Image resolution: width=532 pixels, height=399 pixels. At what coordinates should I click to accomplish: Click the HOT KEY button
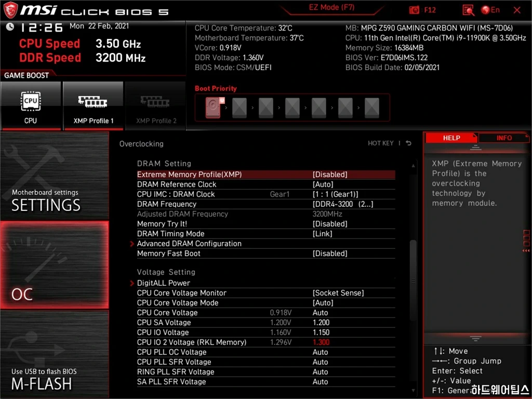coord(381,143)
